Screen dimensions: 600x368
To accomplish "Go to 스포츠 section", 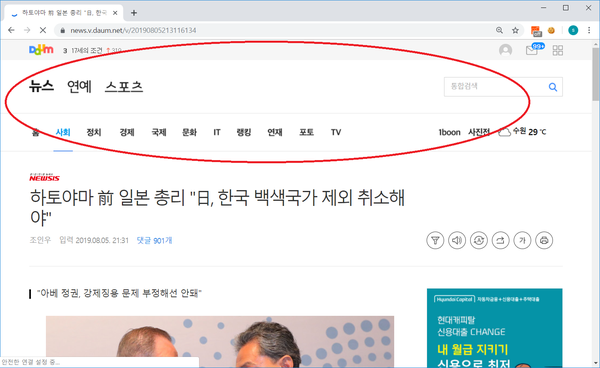I will click(x=124, y=86).
